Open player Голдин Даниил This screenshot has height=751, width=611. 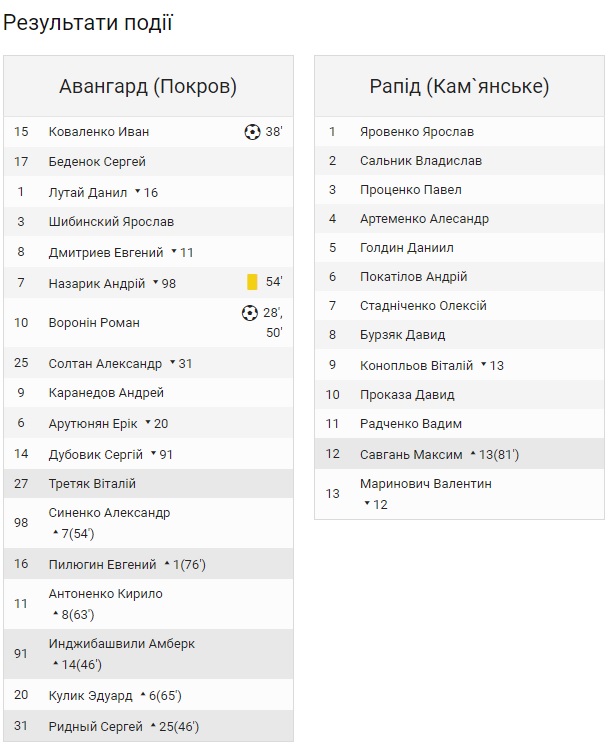point(407,248)
